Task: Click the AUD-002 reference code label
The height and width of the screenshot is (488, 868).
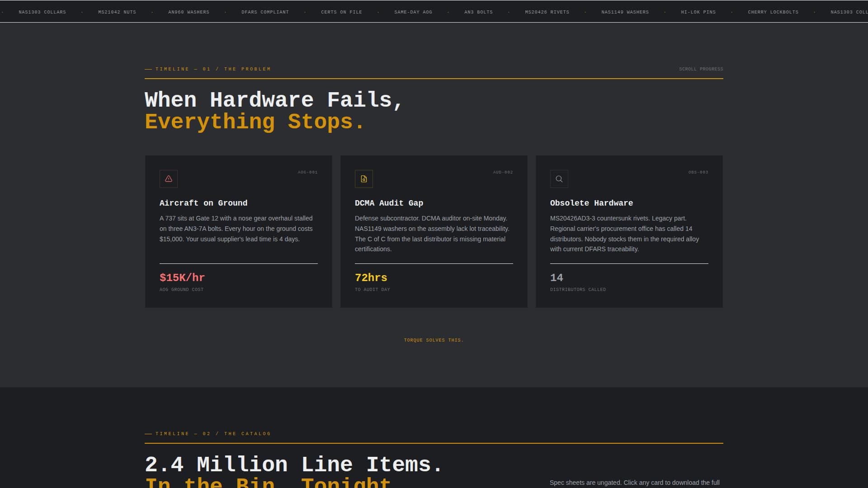Action: [503, 172]
